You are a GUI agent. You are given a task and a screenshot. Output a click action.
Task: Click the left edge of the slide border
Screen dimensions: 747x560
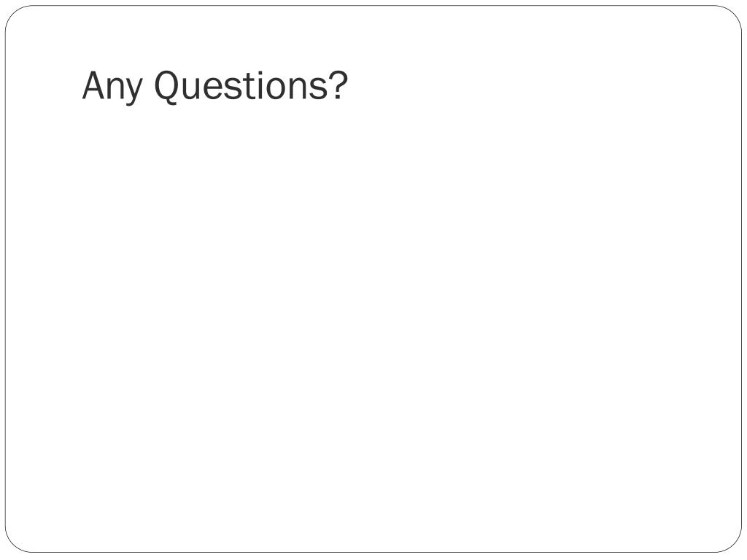(x=6, y=280)
